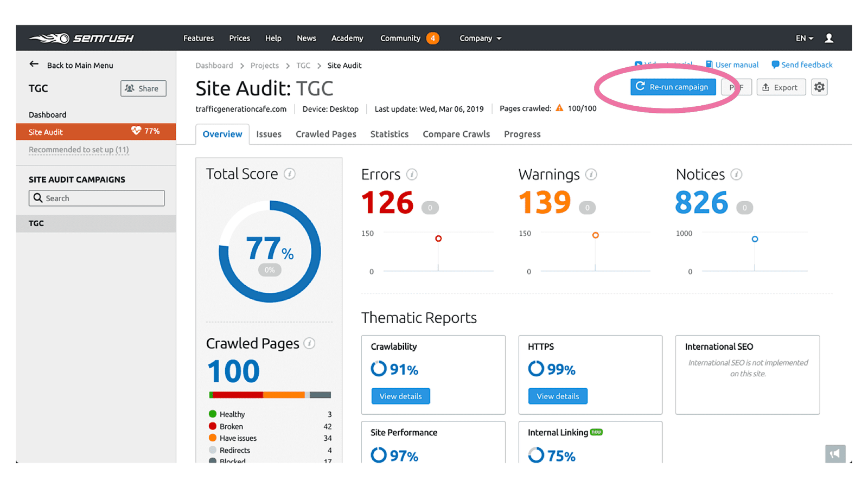Open the Site Audit settings gear

click(819, 87)
